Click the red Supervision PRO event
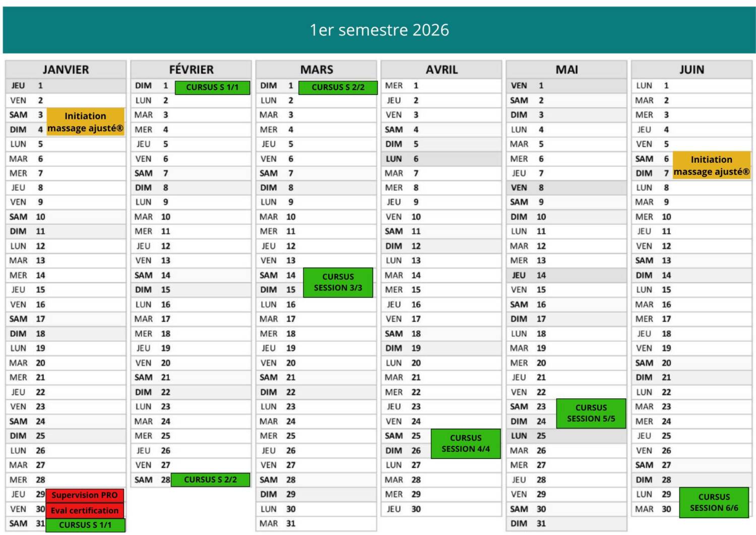This screenshot has width=756, height=535. [84, 495]
